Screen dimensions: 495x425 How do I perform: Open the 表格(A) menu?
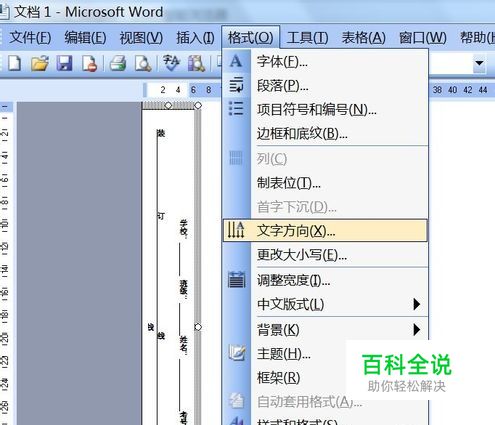click(x=363, y=37)
